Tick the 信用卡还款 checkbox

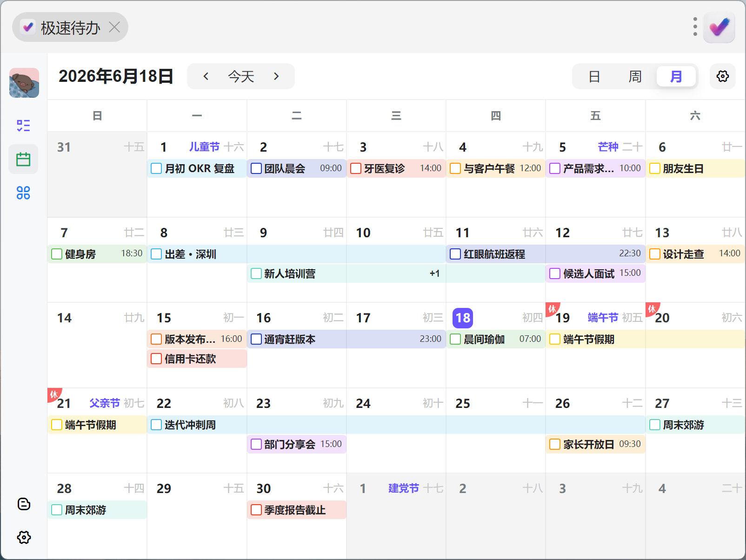point(156,359)
